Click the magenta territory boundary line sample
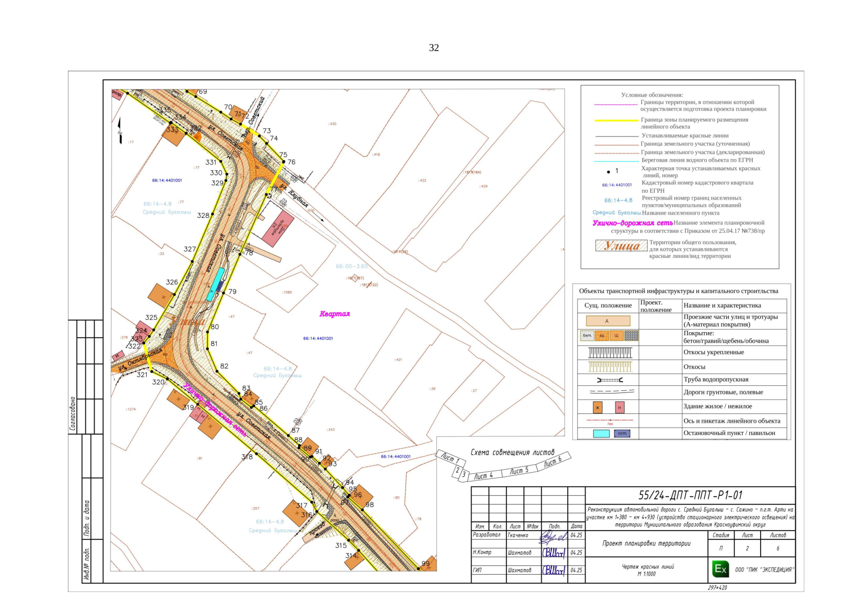This screenshot has height=614, width=868. [x=616, y=104]
